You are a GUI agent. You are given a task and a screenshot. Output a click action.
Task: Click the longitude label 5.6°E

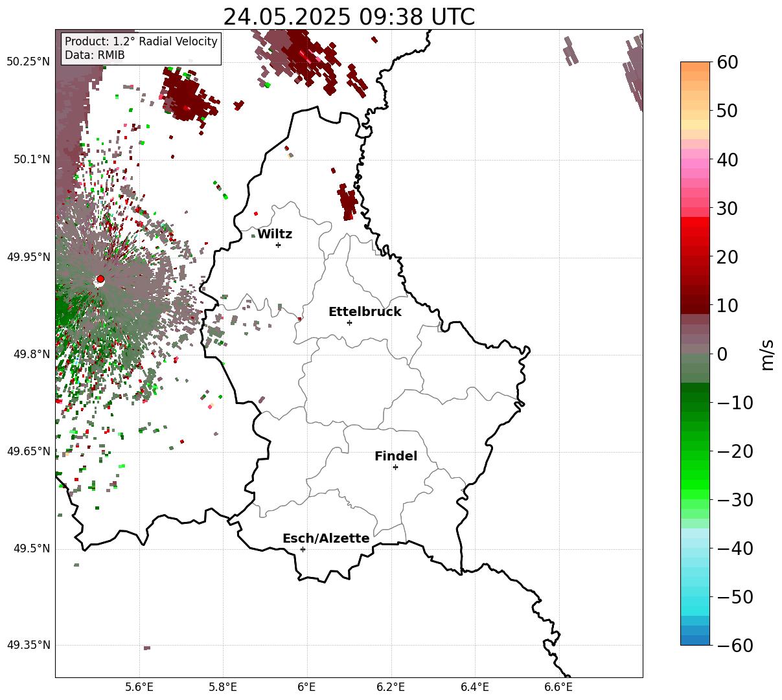139,687
